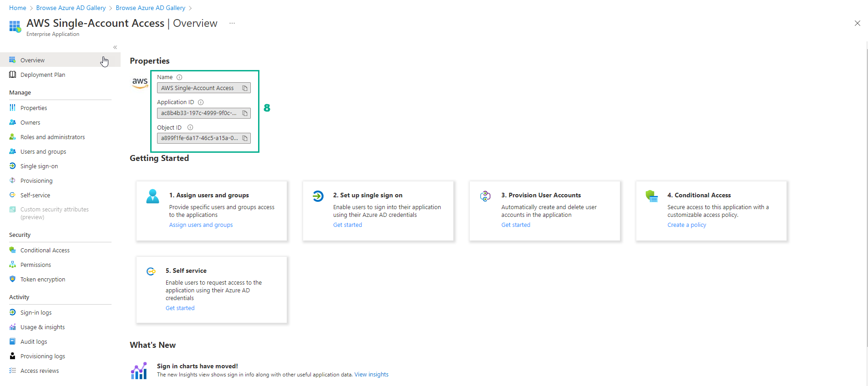Click the Conditional Access sidebar icon
The width and height of the screenshot is (868, 386).
click(x=13, y=250)
